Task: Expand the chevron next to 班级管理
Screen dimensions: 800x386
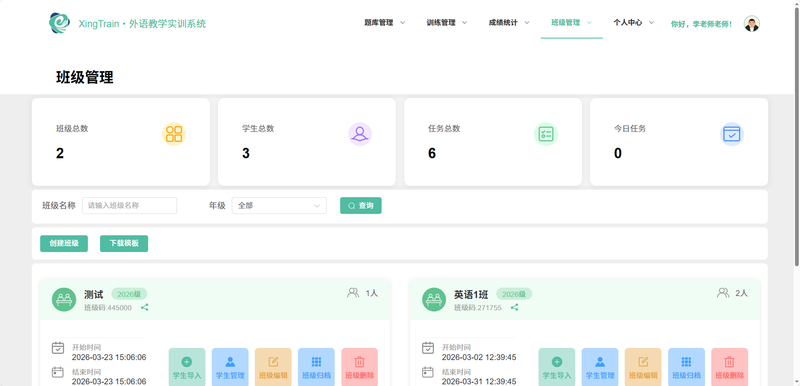Action: point(589,22)
